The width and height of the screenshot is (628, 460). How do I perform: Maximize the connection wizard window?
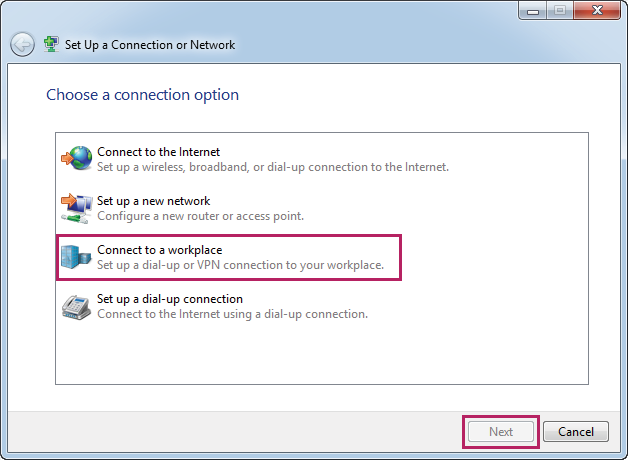pos(559,12)
